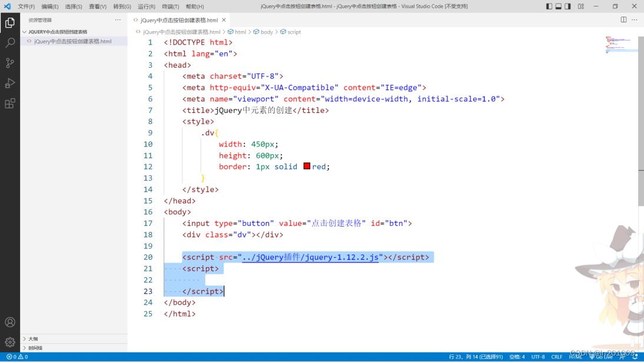Image resolution: width=644 pixels, height=362 pixels.
Task: Click line number 17 in gutter
Action: (x=148, y=223)
